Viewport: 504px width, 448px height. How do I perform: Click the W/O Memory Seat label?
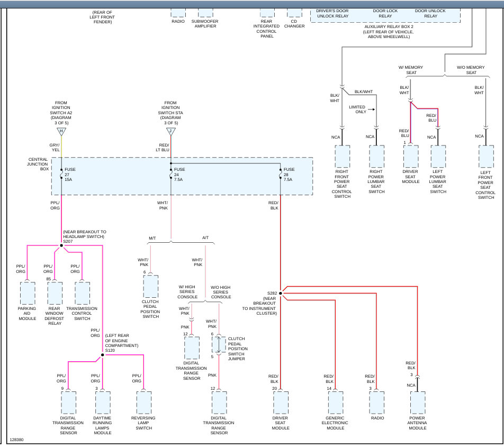pyautogui.click(x=471, y=70)
